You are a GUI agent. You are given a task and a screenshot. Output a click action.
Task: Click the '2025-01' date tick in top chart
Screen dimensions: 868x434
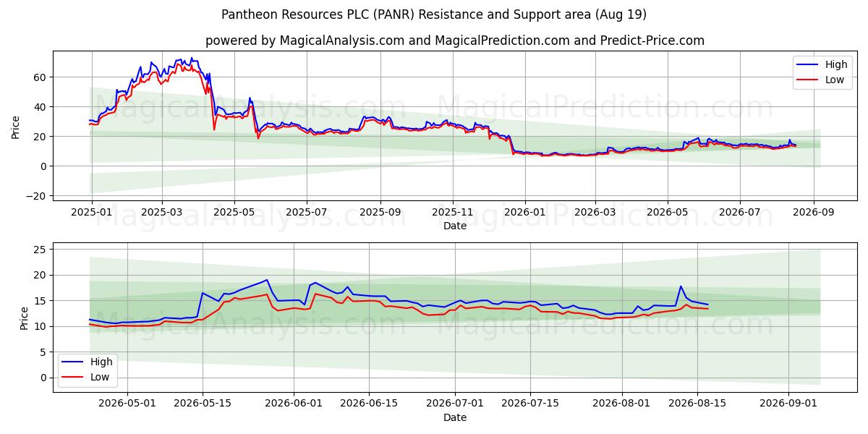pyautogui.click(x=91, y=213)
